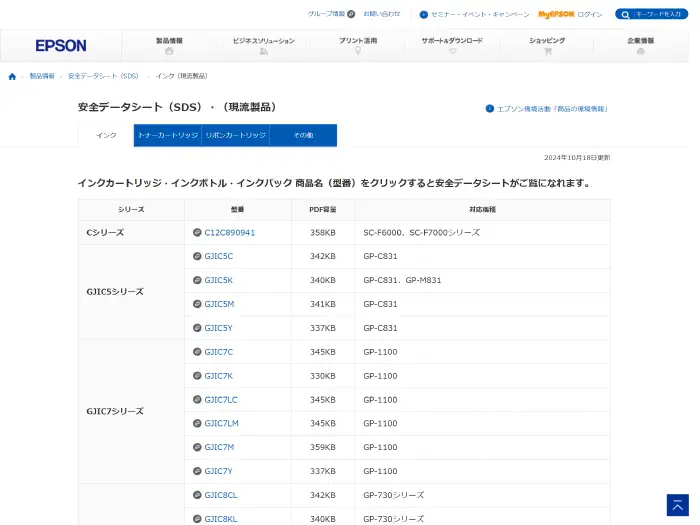Click the GP-C831、GP-M831 cell

[x=483, y=280]
